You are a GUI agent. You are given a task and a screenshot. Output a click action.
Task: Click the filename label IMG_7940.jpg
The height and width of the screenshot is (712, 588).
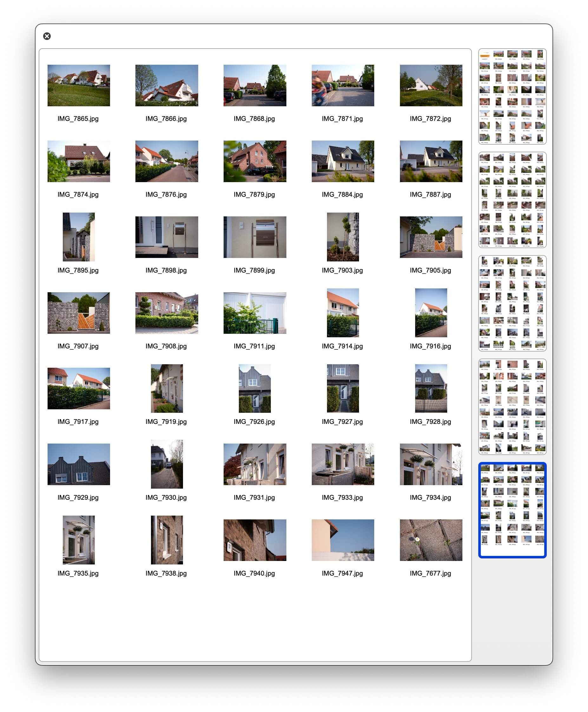(254, 573)
